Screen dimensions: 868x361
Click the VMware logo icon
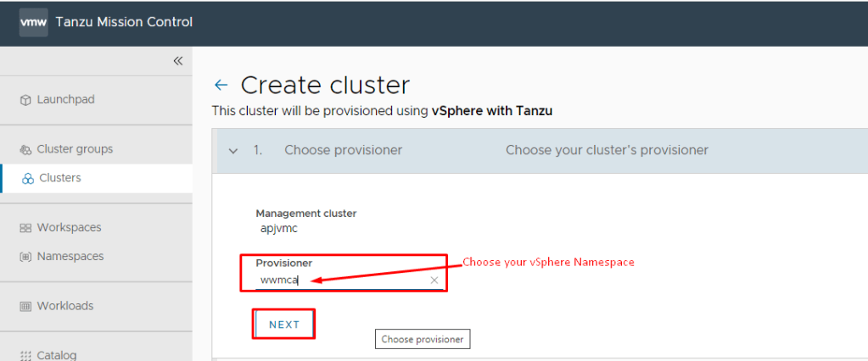[x=34, y=22]
